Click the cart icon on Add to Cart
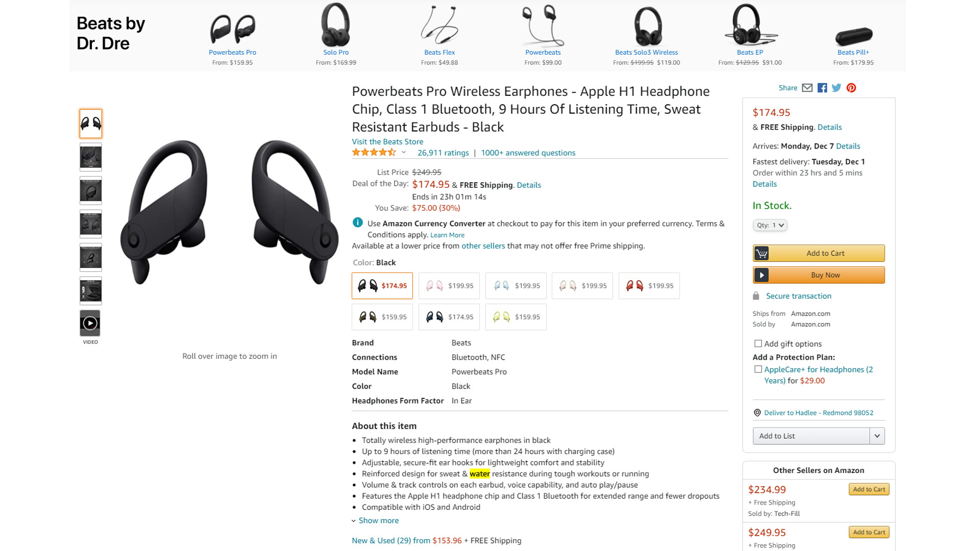Screen dimensions: 980x551 coord(762,253)
